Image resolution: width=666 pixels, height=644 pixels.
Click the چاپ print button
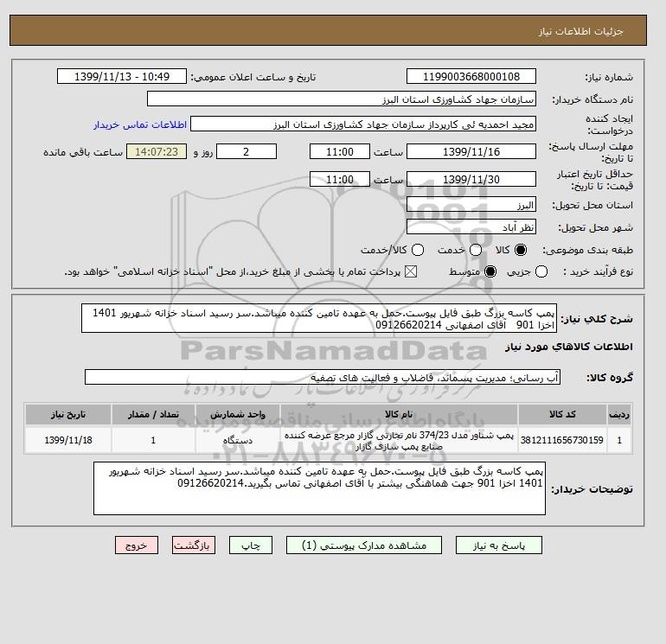pyautogui.click(x=251, y=545)
